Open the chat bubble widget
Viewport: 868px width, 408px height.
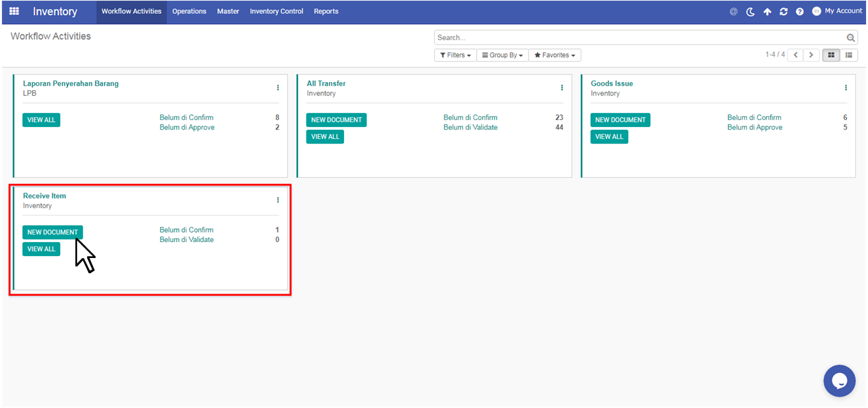[x=839, y=381]
